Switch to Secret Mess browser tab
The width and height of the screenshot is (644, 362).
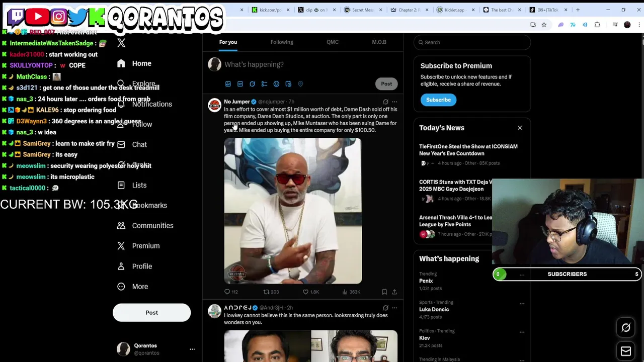click(x=363, y=10)
